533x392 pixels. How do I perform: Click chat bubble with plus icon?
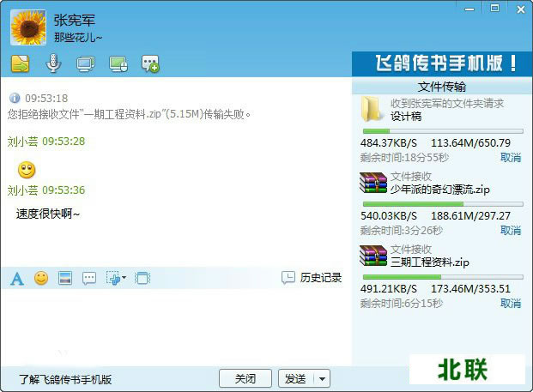click(x=150, y=63)
